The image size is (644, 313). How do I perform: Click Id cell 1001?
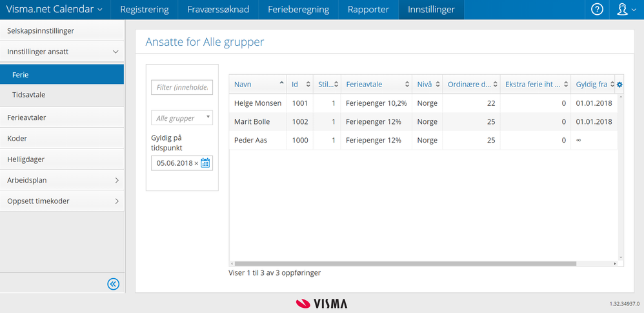tap(300, 103)
